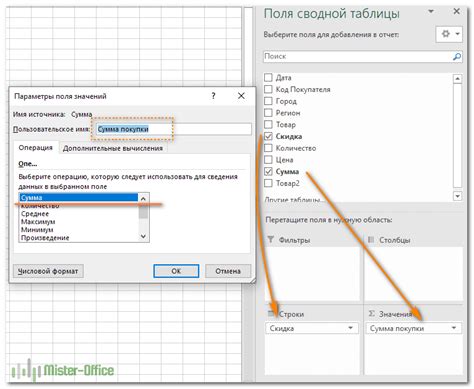Click the Отмена button
This screenshot has width=474, height=389.
tap(228, 271)
